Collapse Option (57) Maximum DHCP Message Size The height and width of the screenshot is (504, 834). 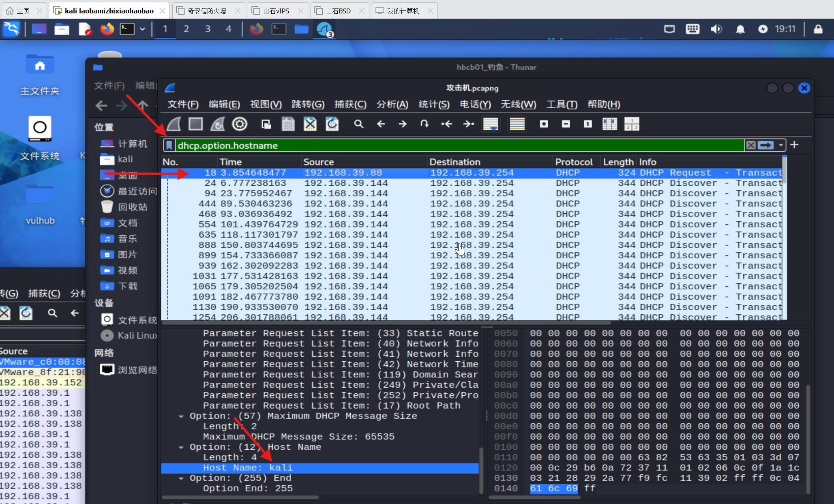point(181,416)
